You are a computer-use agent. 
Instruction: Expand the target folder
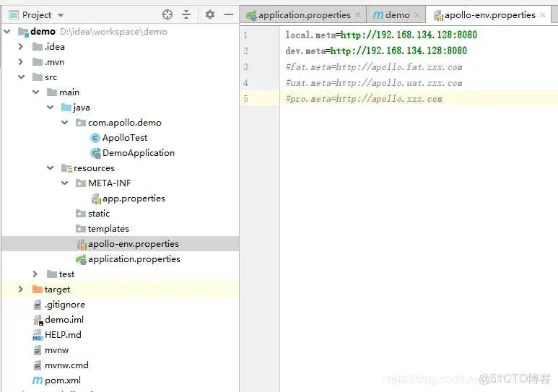(x=21, y=289)
